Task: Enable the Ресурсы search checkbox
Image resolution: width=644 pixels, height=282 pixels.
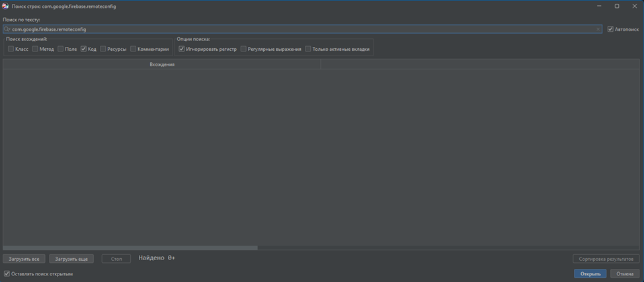Action: tap(103, 49)
